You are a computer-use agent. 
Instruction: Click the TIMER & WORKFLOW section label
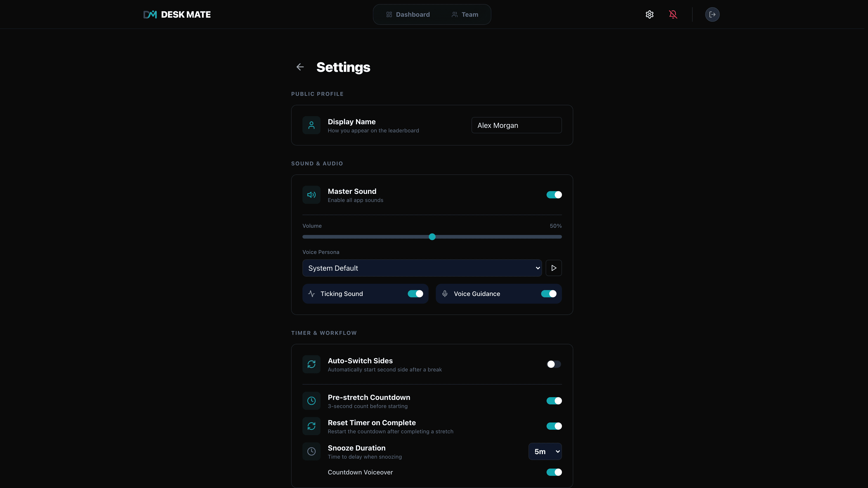pyautogui.click(x=324, y=333)
